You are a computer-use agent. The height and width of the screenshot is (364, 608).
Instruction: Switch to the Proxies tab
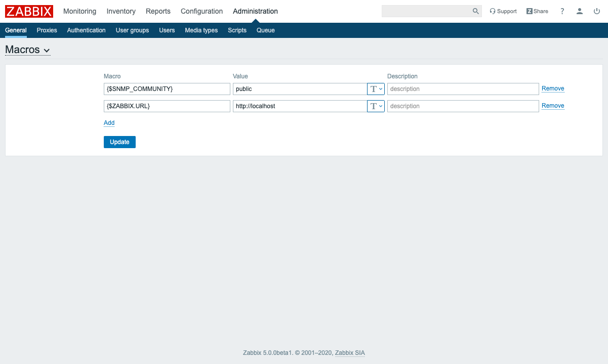point(47,30)
